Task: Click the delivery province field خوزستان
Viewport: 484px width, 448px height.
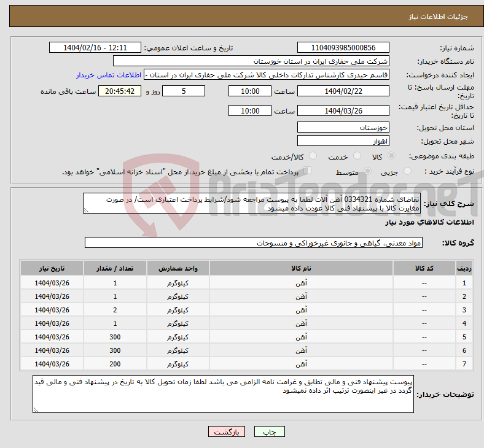Action: [x=343, y=127]
